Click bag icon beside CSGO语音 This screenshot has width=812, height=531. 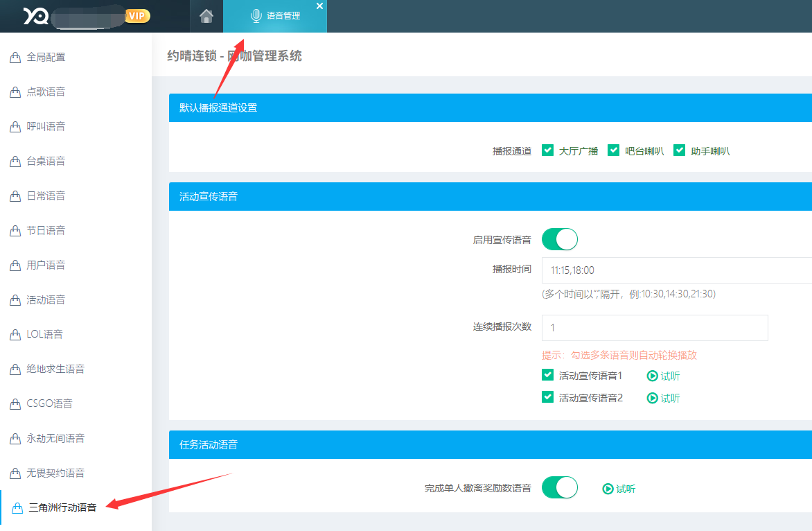pos(15,404)
